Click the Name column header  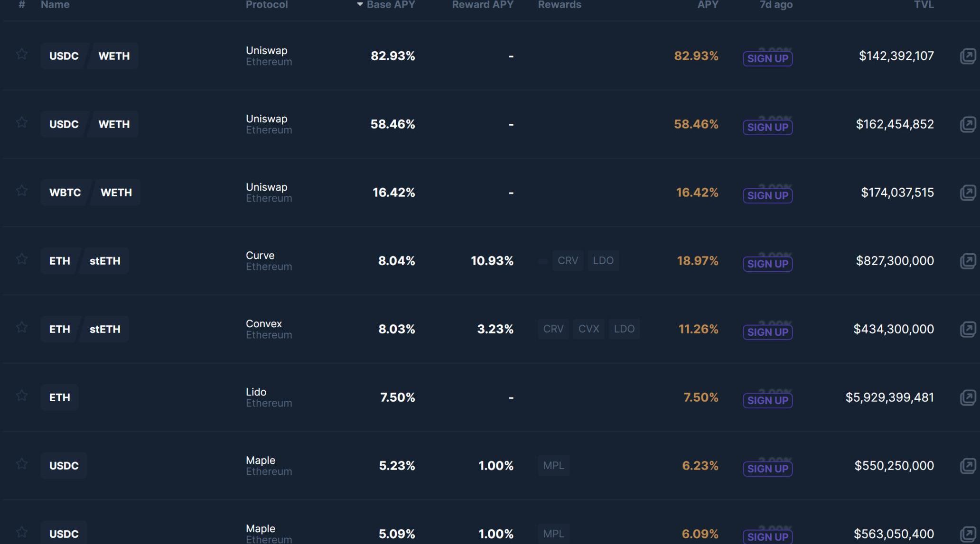[x=55, y=5]
